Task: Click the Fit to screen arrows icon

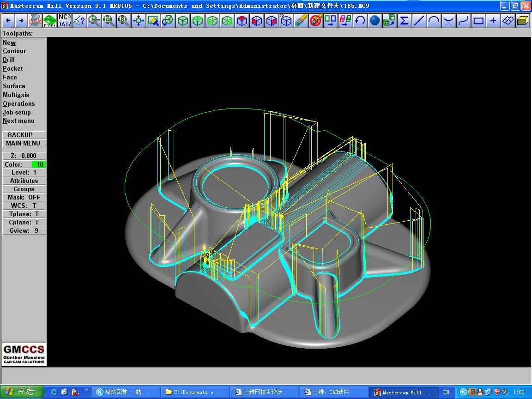Action: [139, 21]
